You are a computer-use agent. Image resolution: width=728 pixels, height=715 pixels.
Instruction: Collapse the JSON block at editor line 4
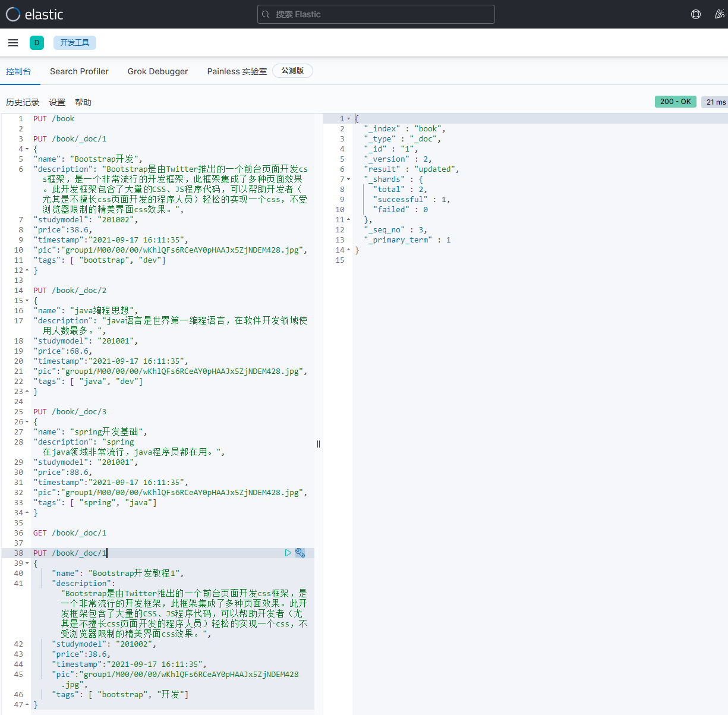click(27, 149)
